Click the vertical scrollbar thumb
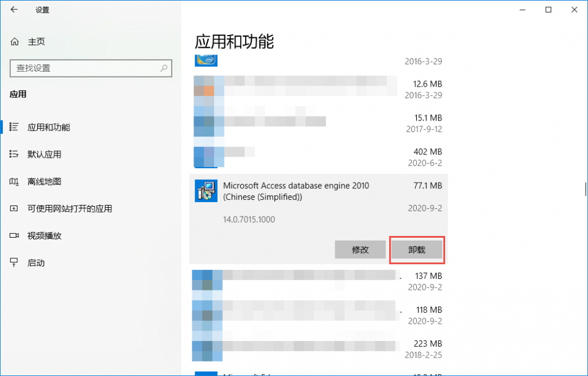The image size is (588, 376). click(x=585, y=189)
